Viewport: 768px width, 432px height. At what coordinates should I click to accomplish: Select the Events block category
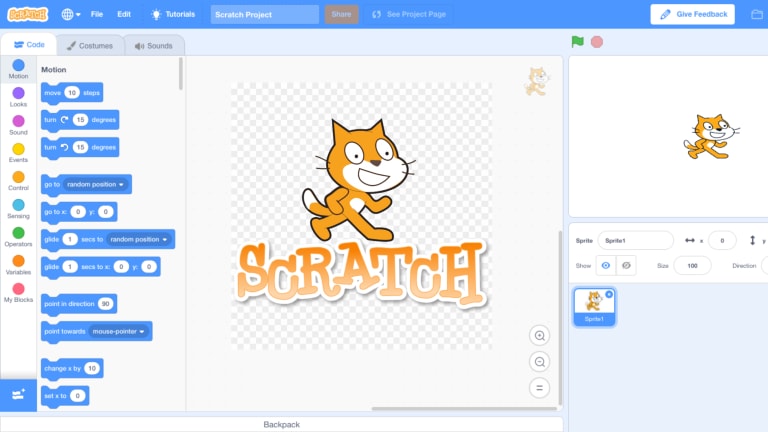point(18,153)
